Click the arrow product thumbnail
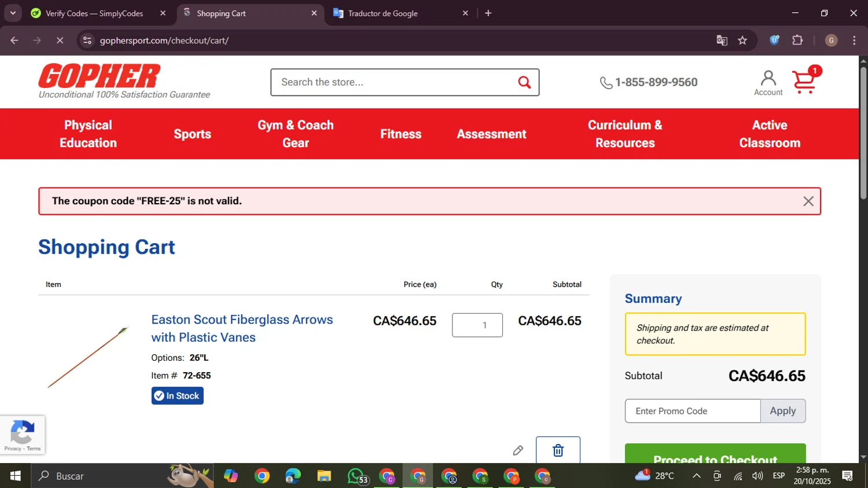The image size is (868, 488). pos(87,358)
